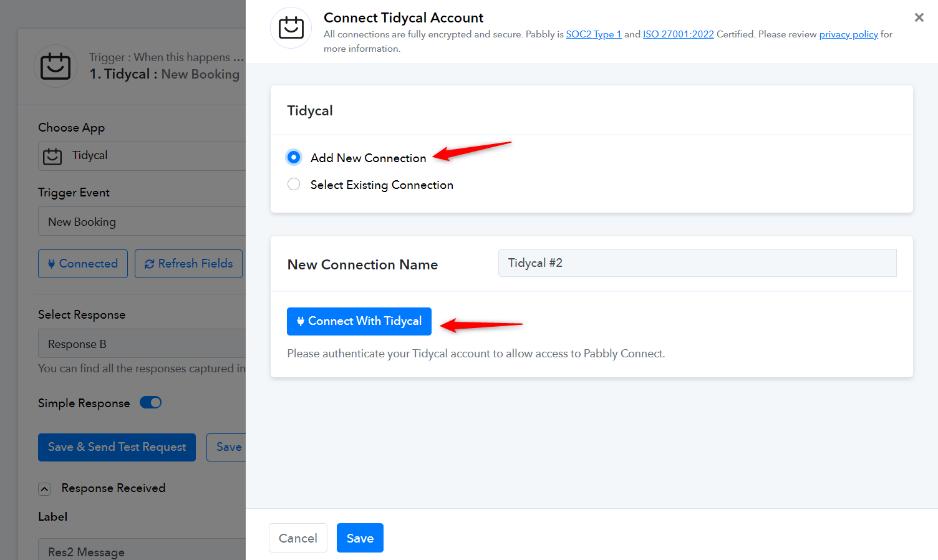The width and height of the screenshot is (938, 560).
Task: Collapse the Response Received section
Action: (44, 489)
